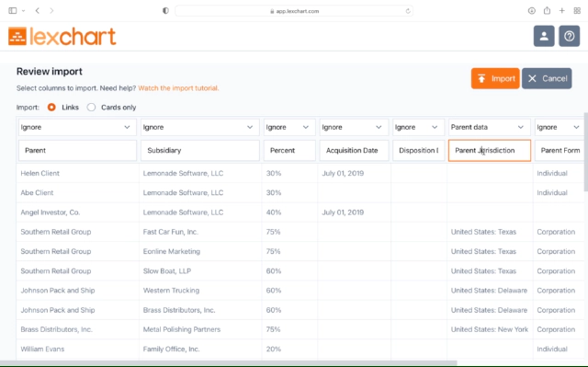
Task: Show the tab overview grid icon
Action: click(x=577, y=10)
